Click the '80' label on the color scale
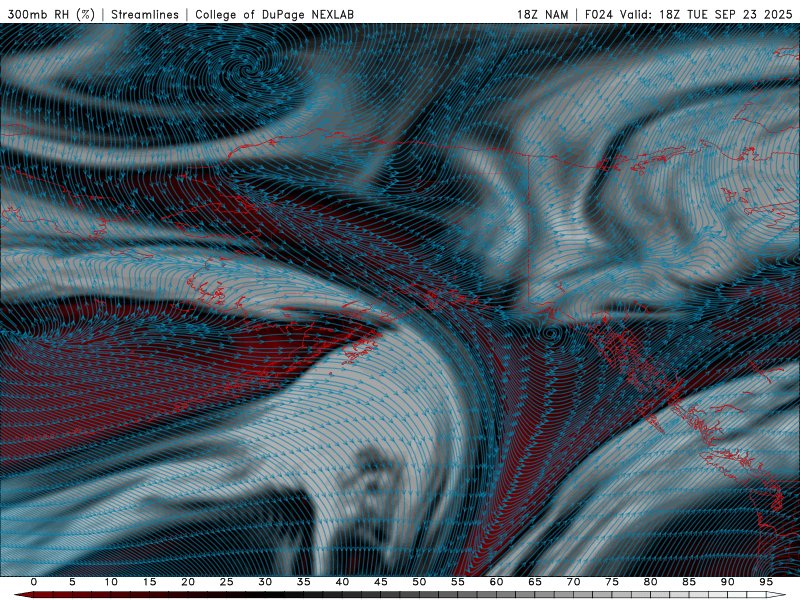 pos(650,582)
